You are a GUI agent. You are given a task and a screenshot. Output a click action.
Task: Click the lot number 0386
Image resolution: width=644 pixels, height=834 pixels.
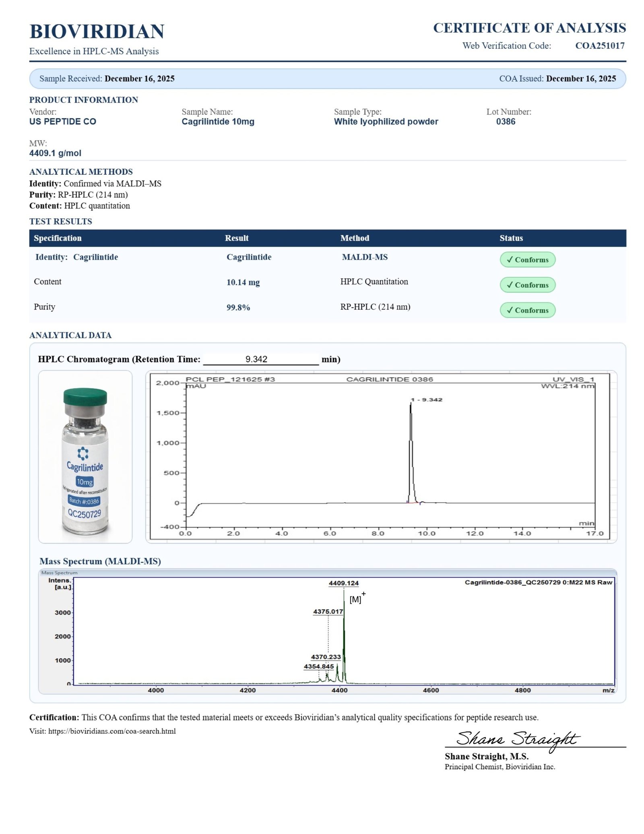click(506, 122)
